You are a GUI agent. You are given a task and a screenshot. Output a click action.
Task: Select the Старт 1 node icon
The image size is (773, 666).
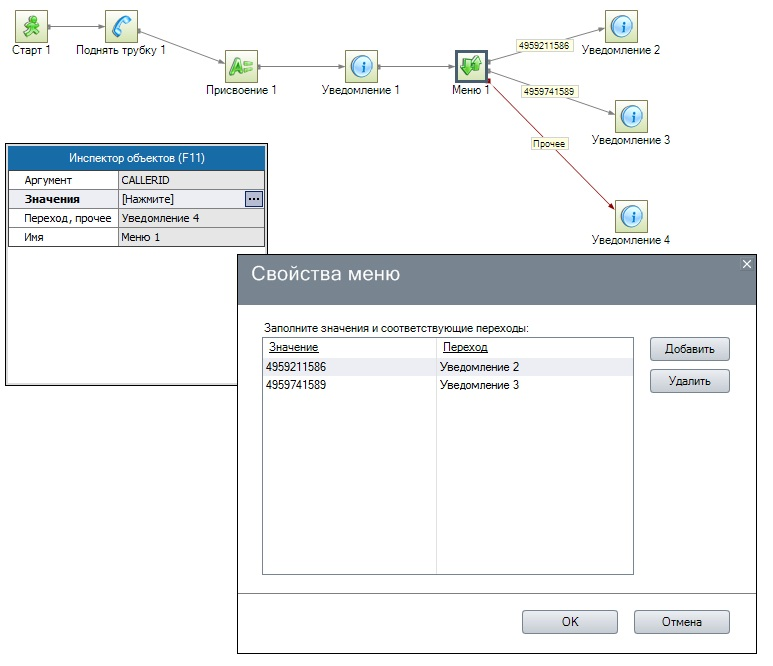click(33, 27)
